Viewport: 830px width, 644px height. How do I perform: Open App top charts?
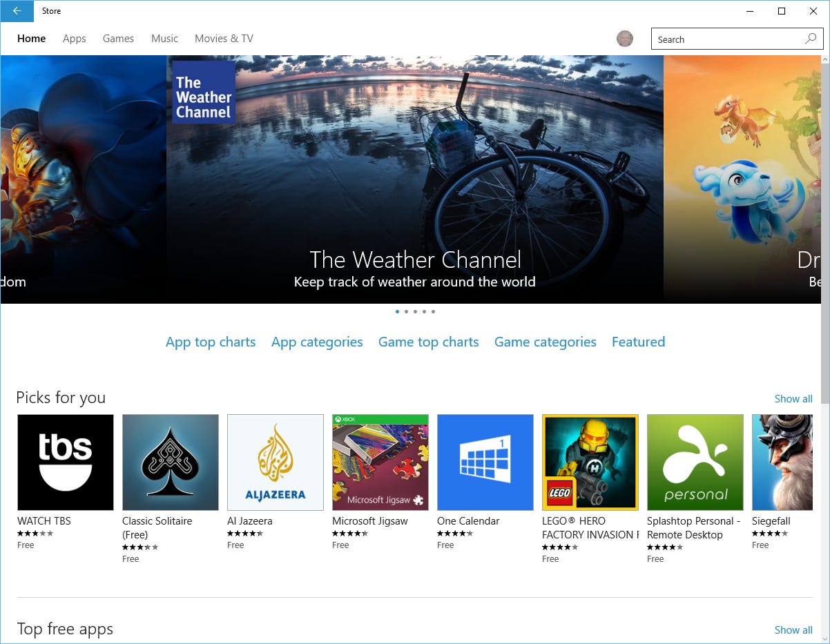(x=211, y=342)
